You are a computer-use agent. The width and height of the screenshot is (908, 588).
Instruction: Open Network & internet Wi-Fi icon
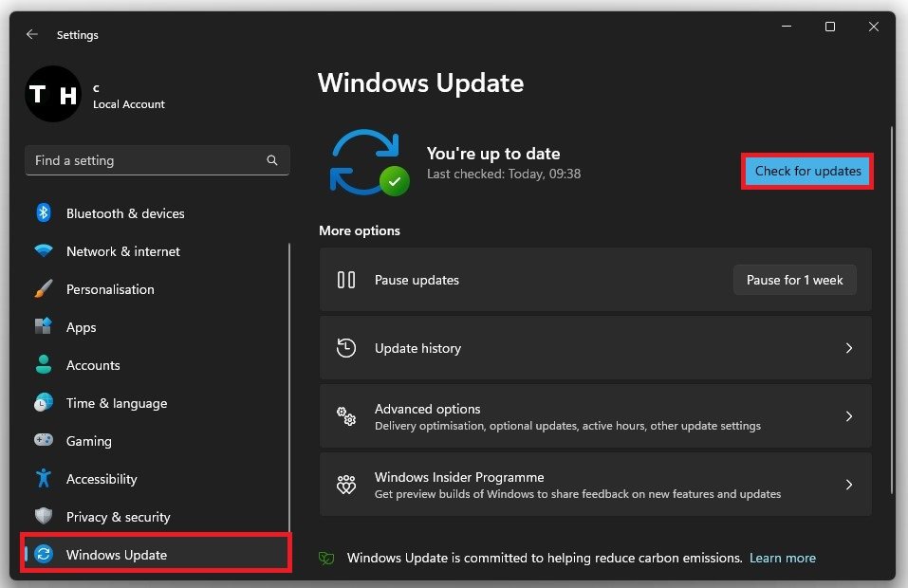44,251
